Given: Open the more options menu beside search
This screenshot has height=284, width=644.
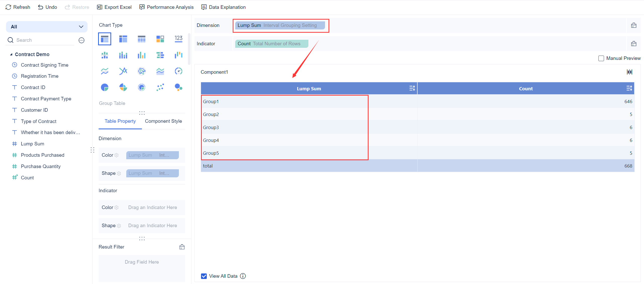Looking at the screenshot, I should [x=81, y=40].
